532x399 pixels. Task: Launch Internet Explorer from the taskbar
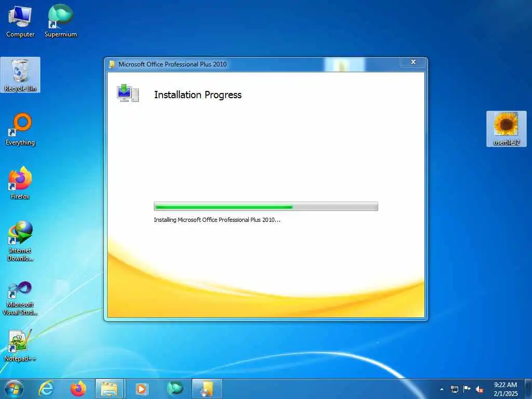coord(46,389)
